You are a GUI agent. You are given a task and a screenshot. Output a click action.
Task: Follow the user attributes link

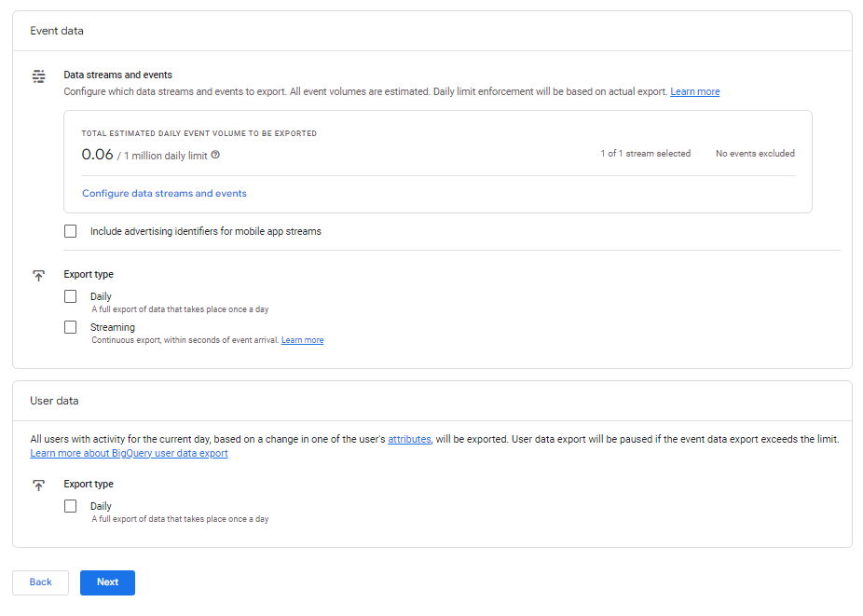[x=409, y=439]
